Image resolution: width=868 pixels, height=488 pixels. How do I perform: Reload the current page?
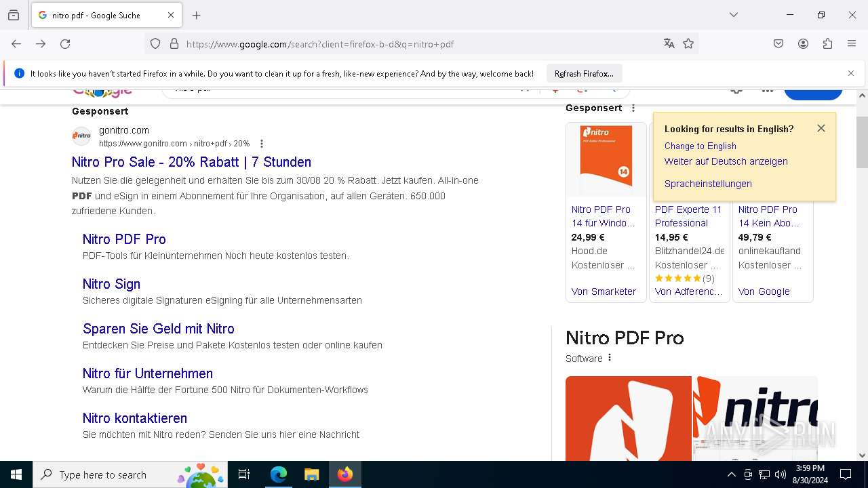[65, 44]
